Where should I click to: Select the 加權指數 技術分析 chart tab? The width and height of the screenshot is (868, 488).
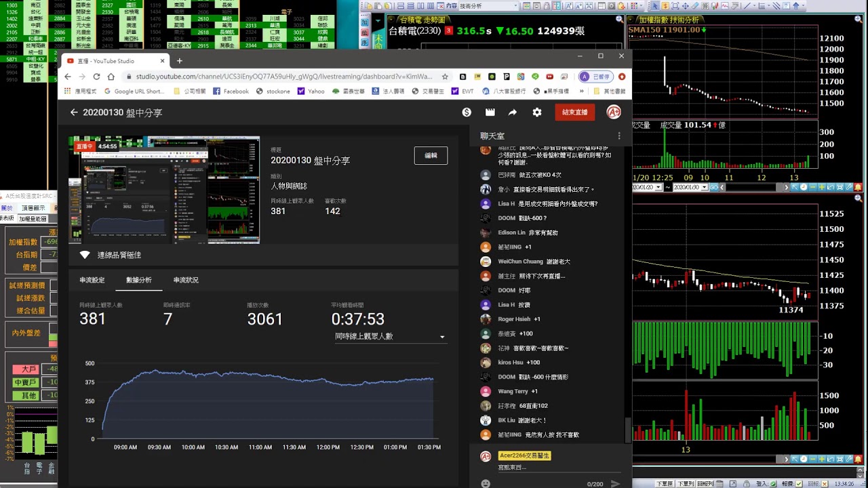pos(670,20)
